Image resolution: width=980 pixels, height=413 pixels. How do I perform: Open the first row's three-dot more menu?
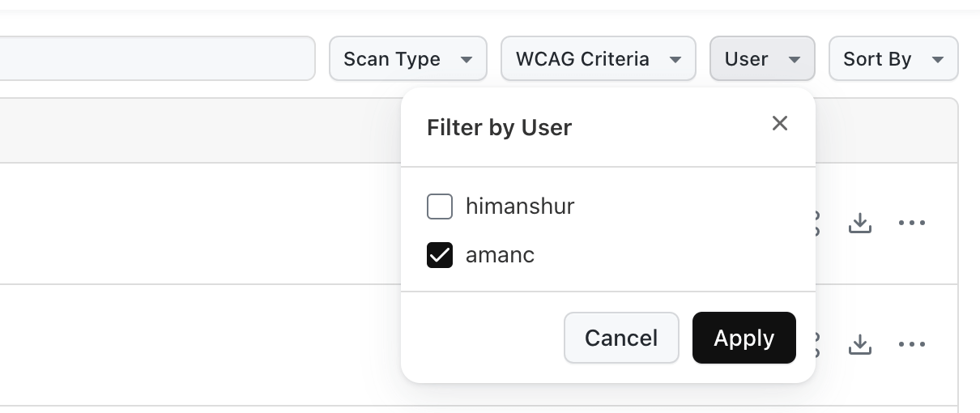click(x=912, y=224)
